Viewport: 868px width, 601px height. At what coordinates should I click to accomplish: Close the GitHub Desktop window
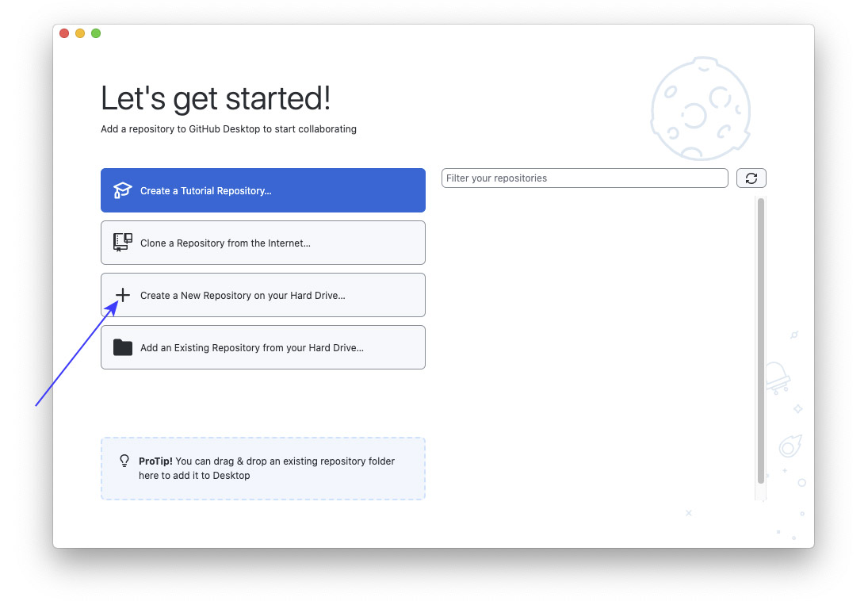(x=64, y=33)
